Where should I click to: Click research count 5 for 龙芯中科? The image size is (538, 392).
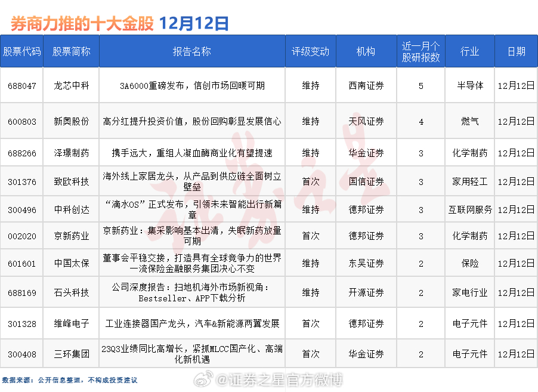[x=421, y=86]
